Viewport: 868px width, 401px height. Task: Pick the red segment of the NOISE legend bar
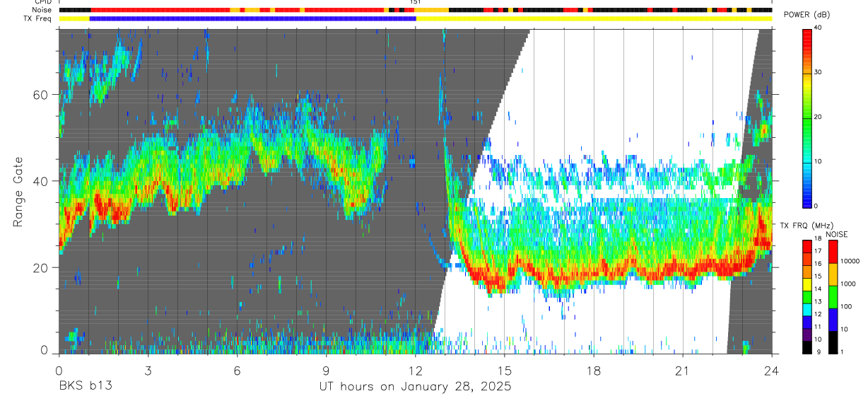coord(833,252)
